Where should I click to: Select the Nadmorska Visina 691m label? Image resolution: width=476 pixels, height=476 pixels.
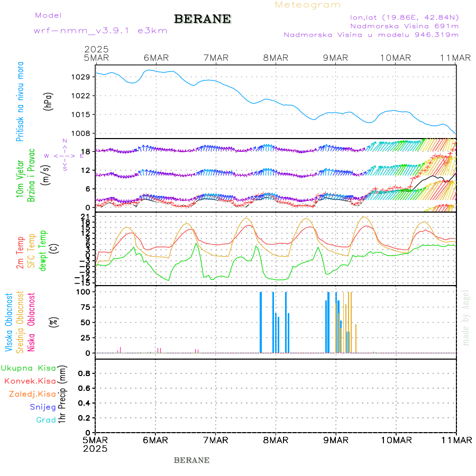pos(404,26)
